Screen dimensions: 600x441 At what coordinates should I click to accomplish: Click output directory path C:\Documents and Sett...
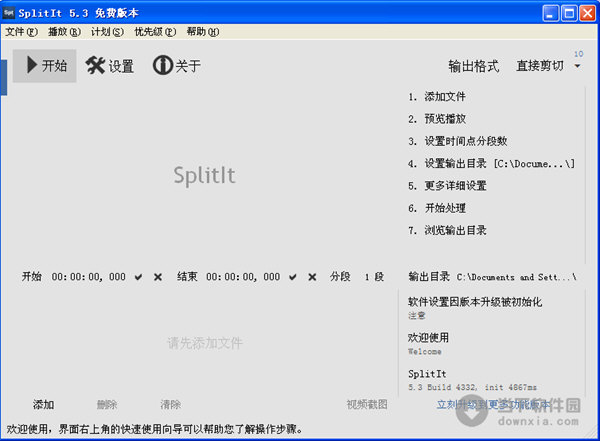click(x=516, y=277)
